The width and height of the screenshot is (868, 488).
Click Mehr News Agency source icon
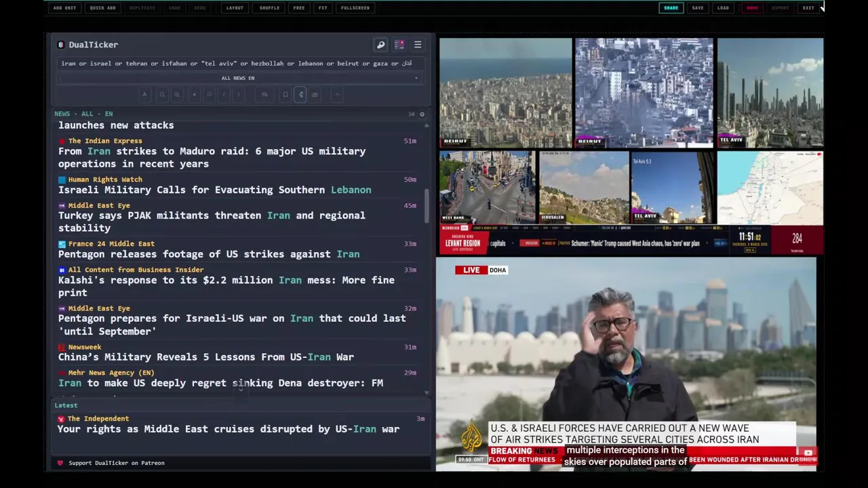62,373
